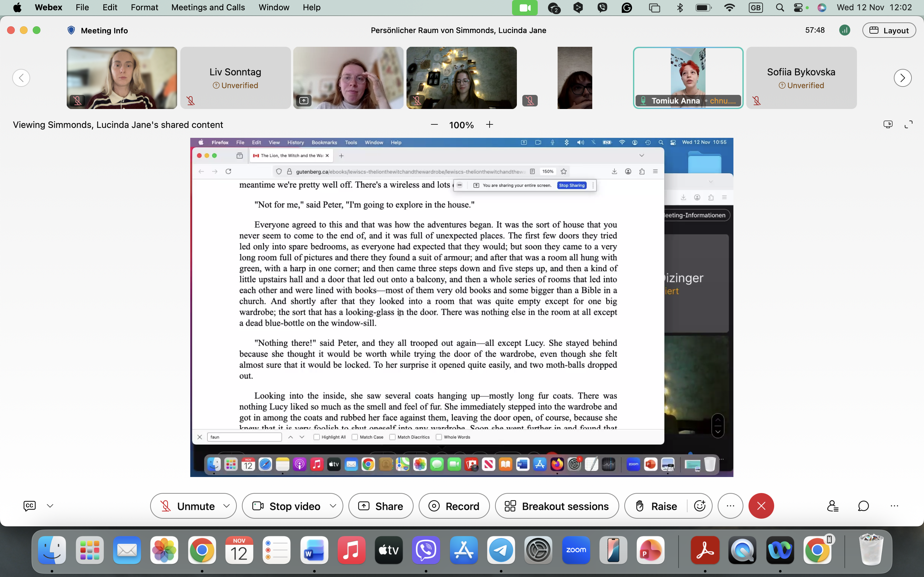The height and width of the screenshot is (577, 924).
Task: Open the Format menu
Action: tap(144, 7)
